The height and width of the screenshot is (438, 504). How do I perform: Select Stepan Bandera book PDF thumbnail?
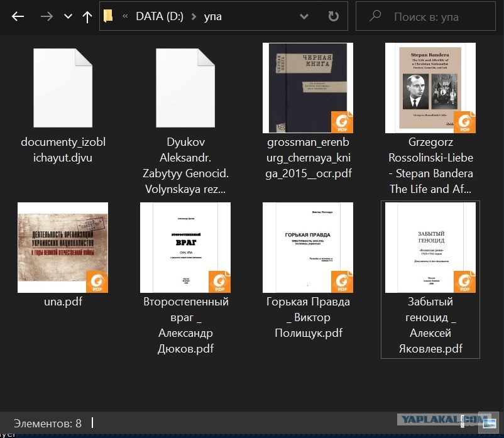click(x=430, y=88)
